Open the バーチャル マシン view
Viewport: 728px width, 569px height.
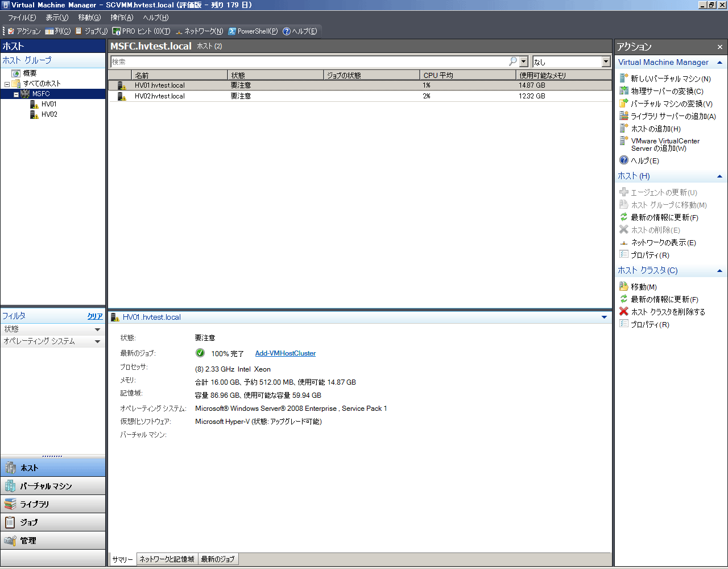[x=53, y=486]
